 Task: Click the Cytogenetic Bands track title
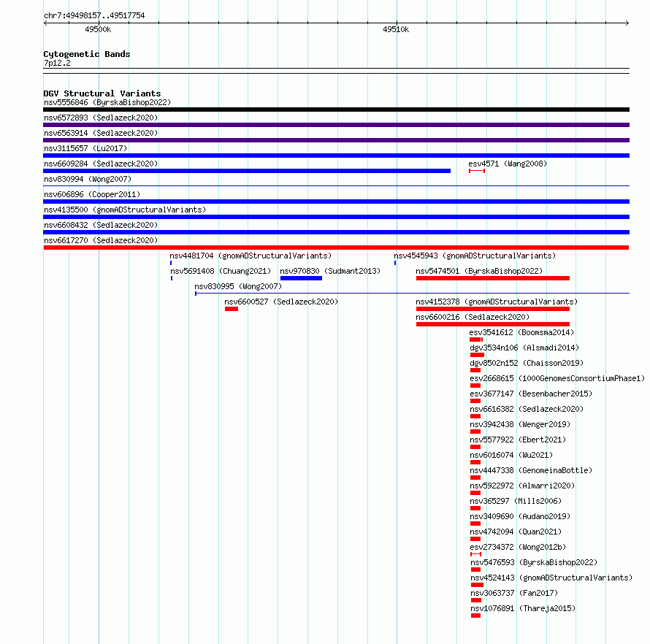87,54
